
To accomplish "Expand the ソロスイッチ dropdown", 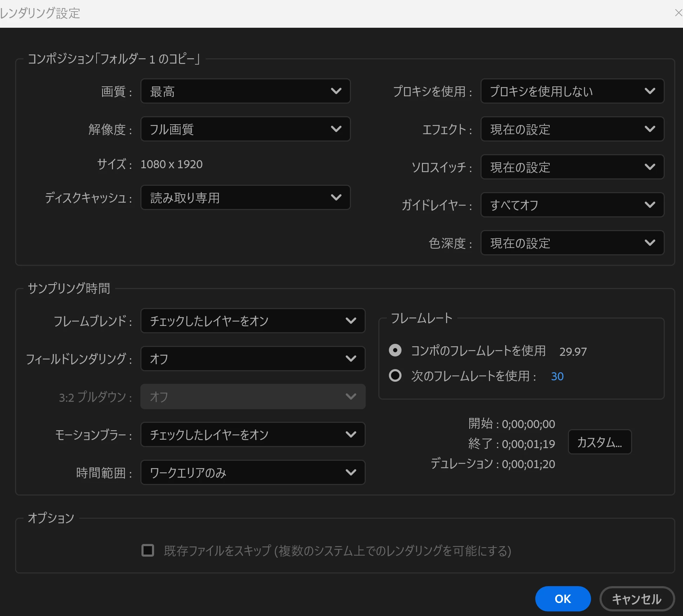I will [x=572, y=167].
